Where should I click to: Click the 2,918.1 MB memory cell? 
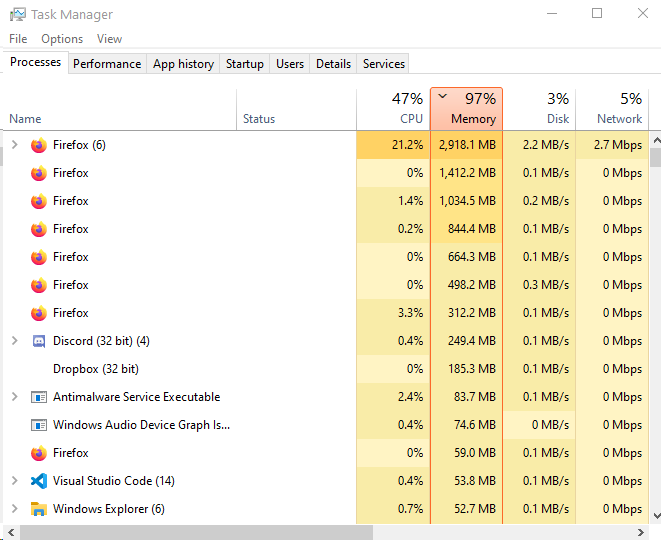pyautogui.click(x=466, y=145)
